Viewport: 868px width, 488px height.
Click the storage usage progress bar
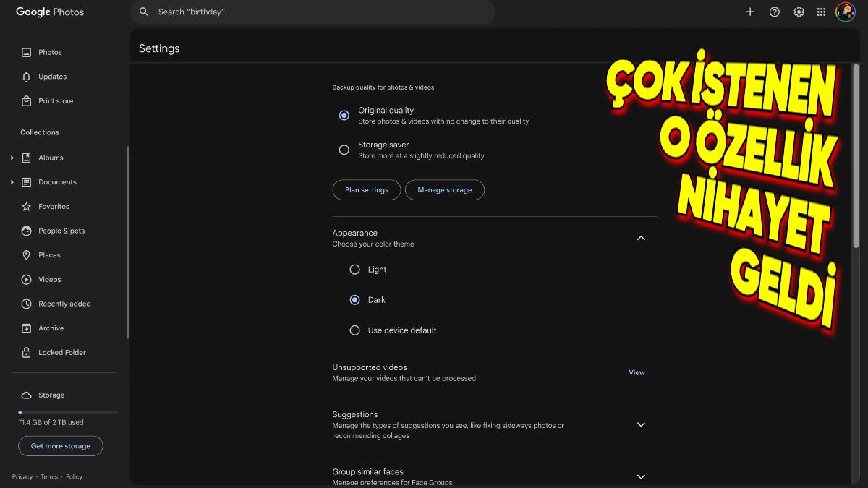coord(68,412)
